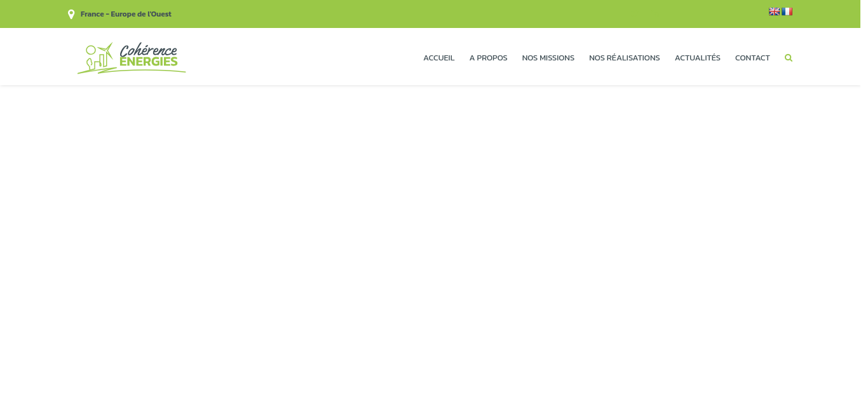Switch language with the French flag
Screen dimensions: 868x414
(787, 11)
